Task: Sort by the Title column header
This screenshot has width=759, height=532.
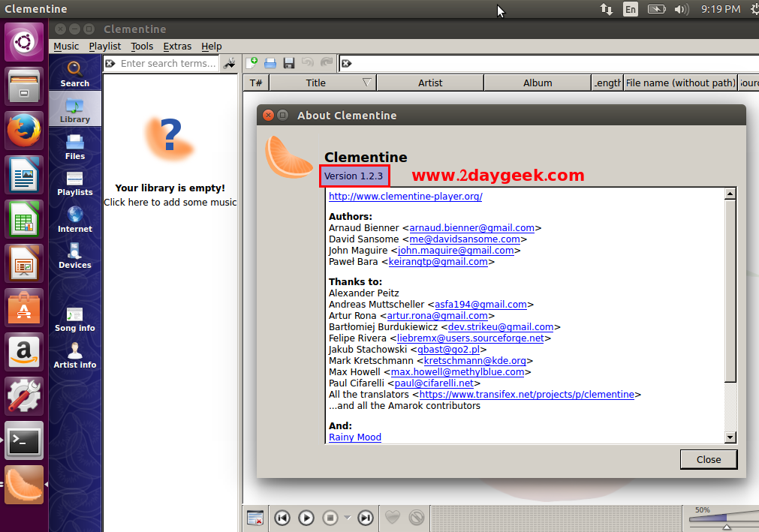Action: (323, 83)
